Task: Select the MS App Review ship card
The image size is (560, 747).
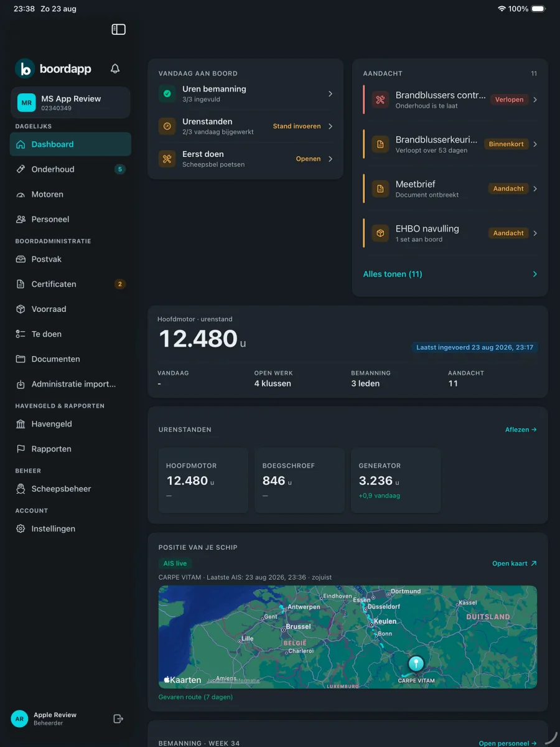Action: (70, 103)
